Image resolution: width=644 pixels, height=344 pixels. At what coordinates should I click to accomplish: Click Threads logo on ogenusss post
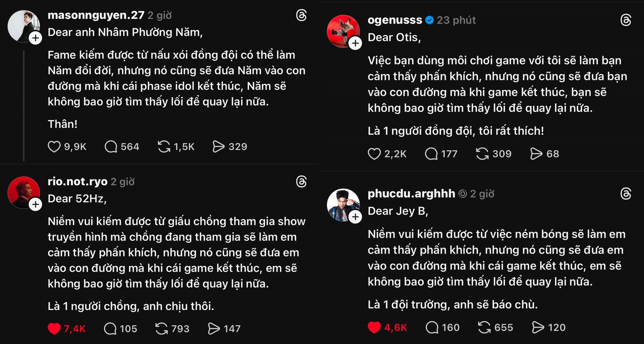625,20
